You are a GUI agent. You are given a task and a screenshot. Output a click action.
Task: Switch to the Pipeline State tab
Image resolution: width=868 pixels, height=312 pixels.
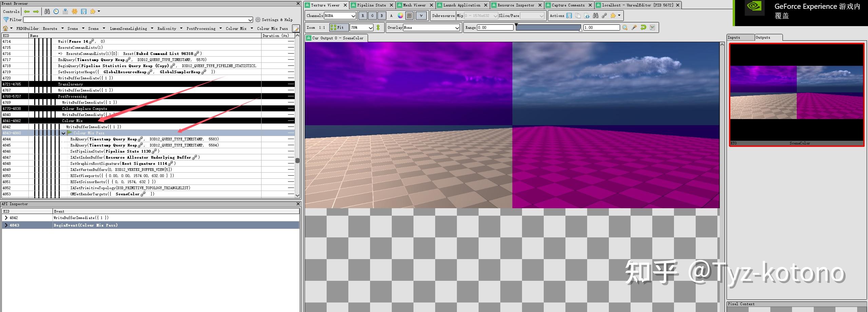tap(371, 5)
